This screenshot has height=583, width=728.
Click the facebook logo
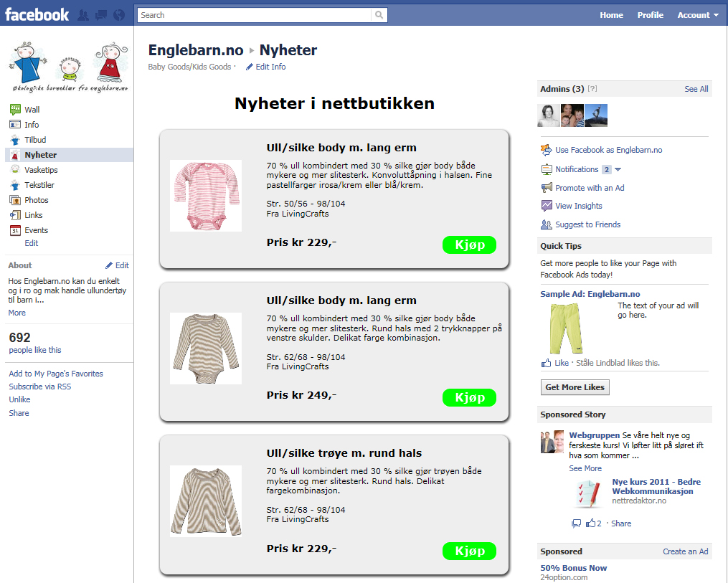point(37,15)
